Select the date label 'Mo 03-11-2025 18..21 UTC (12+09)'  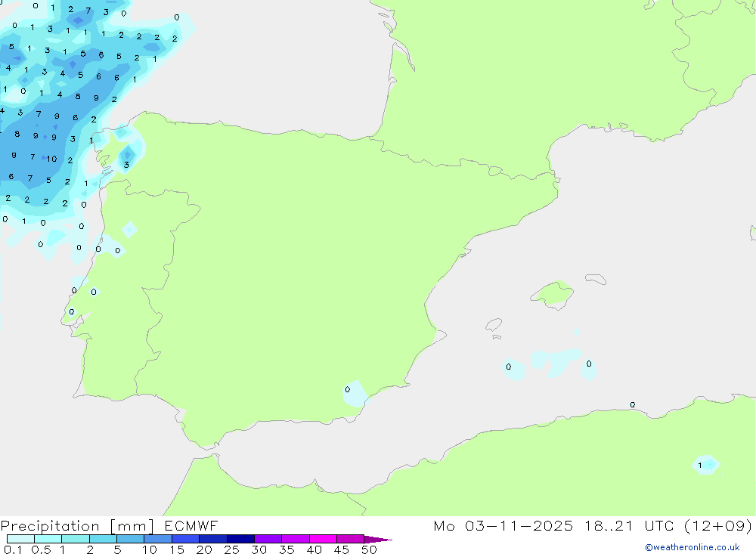pyautogui.click(x=593, y=525)
